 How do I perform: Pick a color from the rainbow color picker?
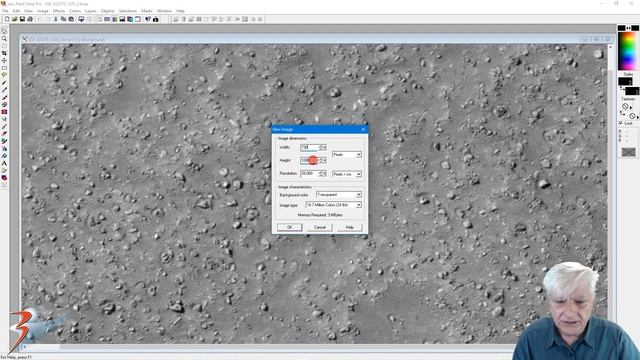pos(628,51)
